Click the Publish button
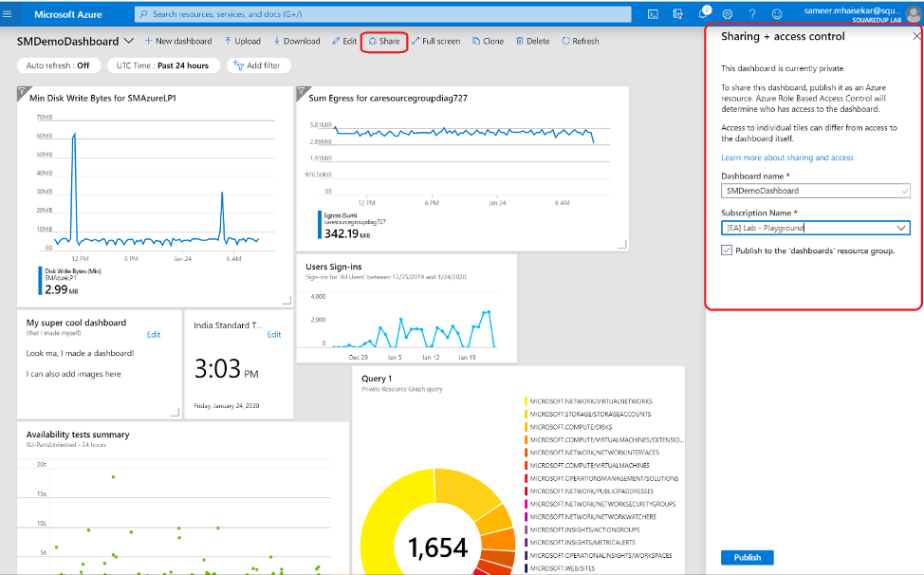This screenshot has height=575, width=924. (747, 557)
